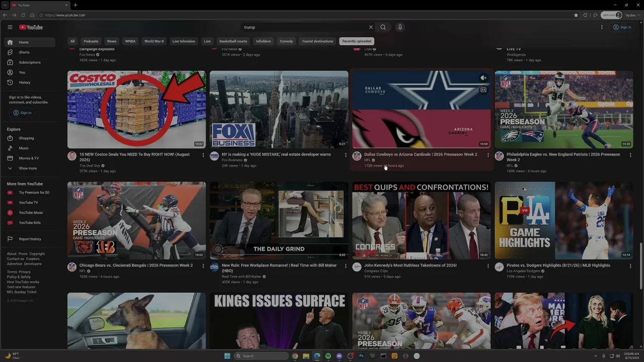Select the Comedy filter chip

[286, 41]
